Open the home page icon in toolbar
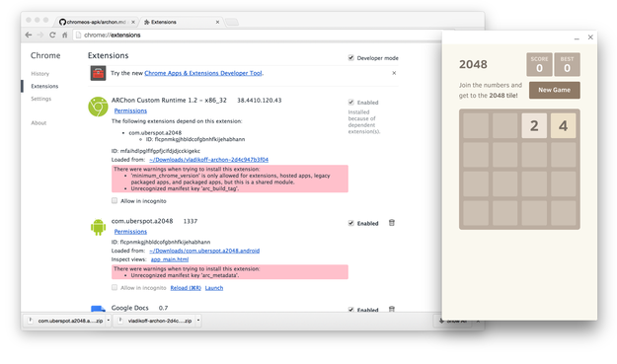 [x=64, y=35]
